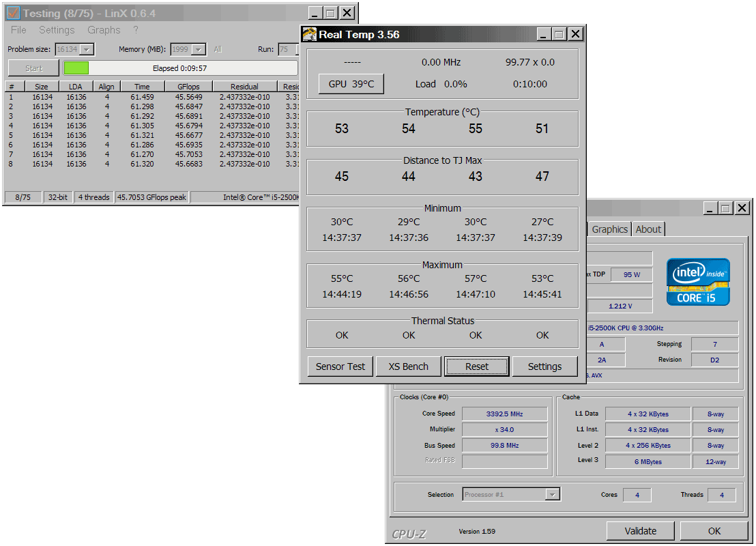Switch to the About tab in CPU-Z
Screen dimensions: 756x546
point(648,229)
